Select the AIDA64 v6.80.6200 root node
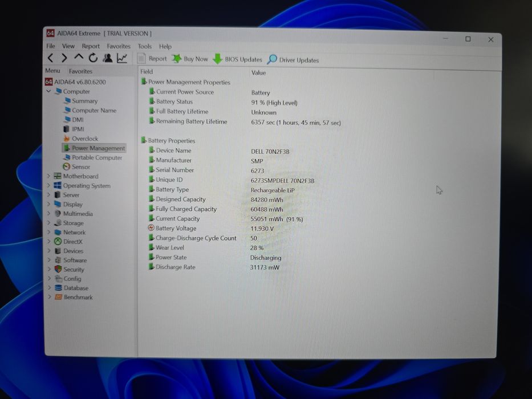532x399 pixels. point(76,82)
